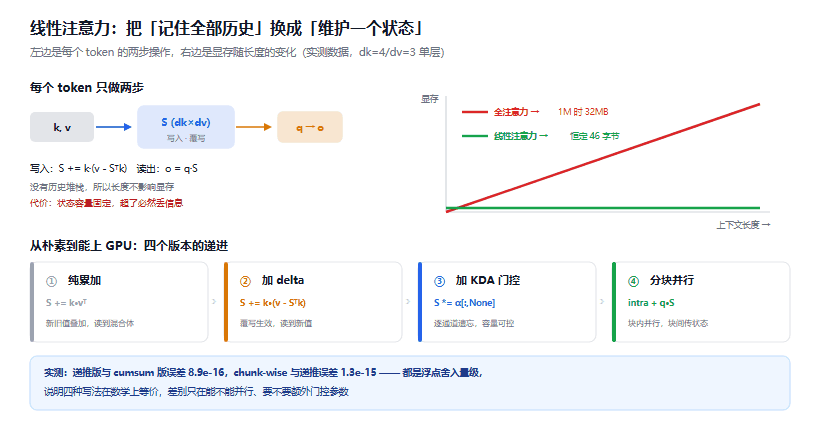Click the orange formula in 加 delta card
Image resolution: width=820 pixels, height=424 pixels.
coord(273,303)
